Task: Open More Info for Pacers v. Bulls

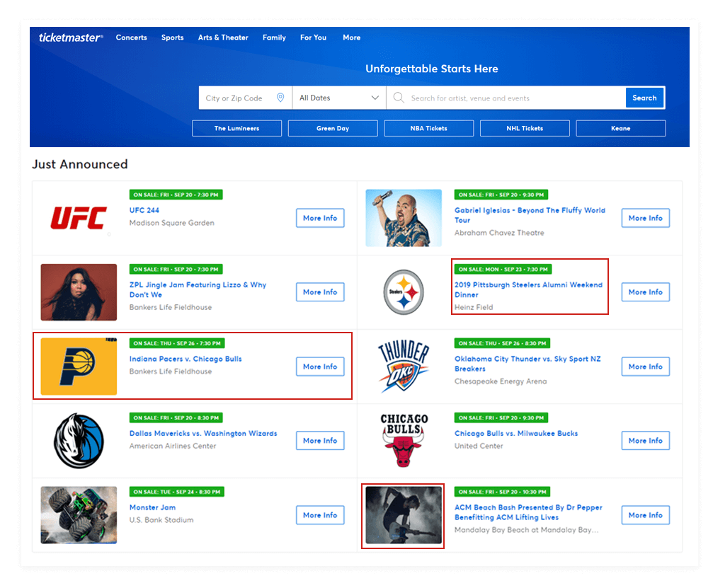Action: tap(320, 367)
